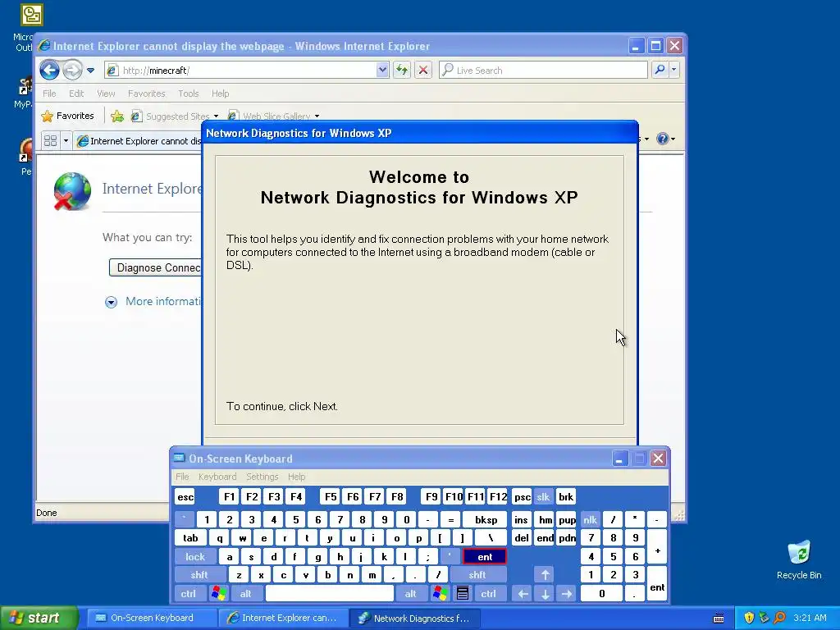Switch to Internet Explorer taskbar button
This screenshot has height=630, width=840.
(283, 618)
